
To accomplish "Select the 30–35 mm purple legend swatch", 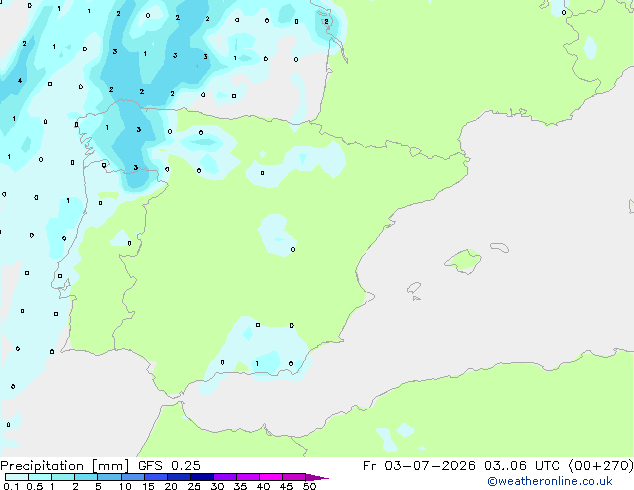I will pos(225,477).
